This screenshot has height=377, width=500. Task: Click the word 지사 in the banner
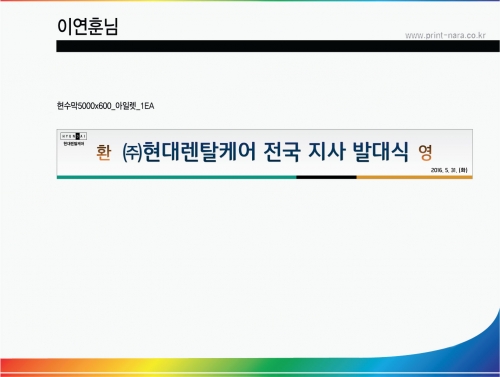[x=327, y=152]
